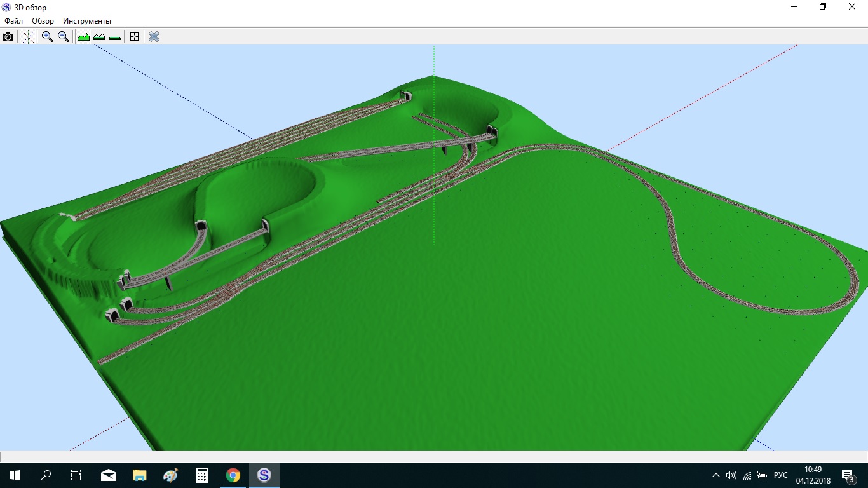The image size is (868, 488).
Task: Toggle the 3D axes display button
Action: coord(28,37)
